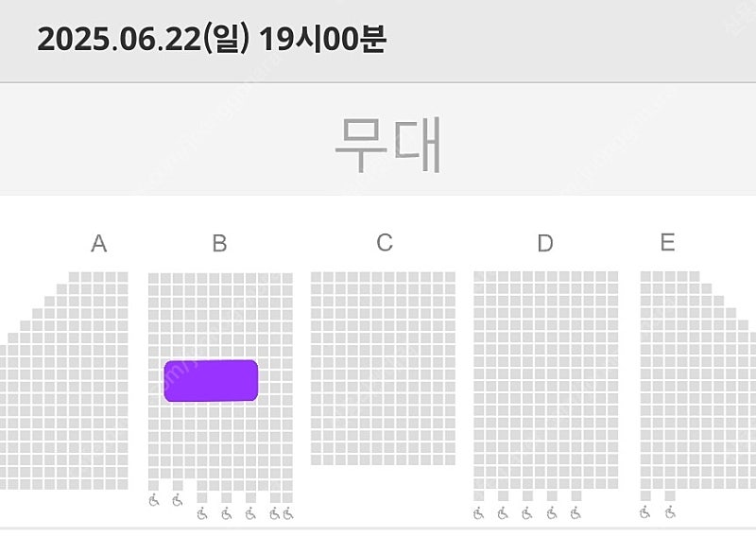The image size is (756, 537).
Task: Click the date 2025.06.22(일) 19시00분 header
Action: tap(212, 39)
